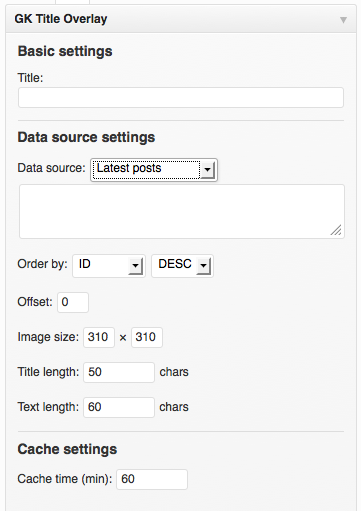Click the Title length: label
The image size is (361, 511).
tap(48, 372)
